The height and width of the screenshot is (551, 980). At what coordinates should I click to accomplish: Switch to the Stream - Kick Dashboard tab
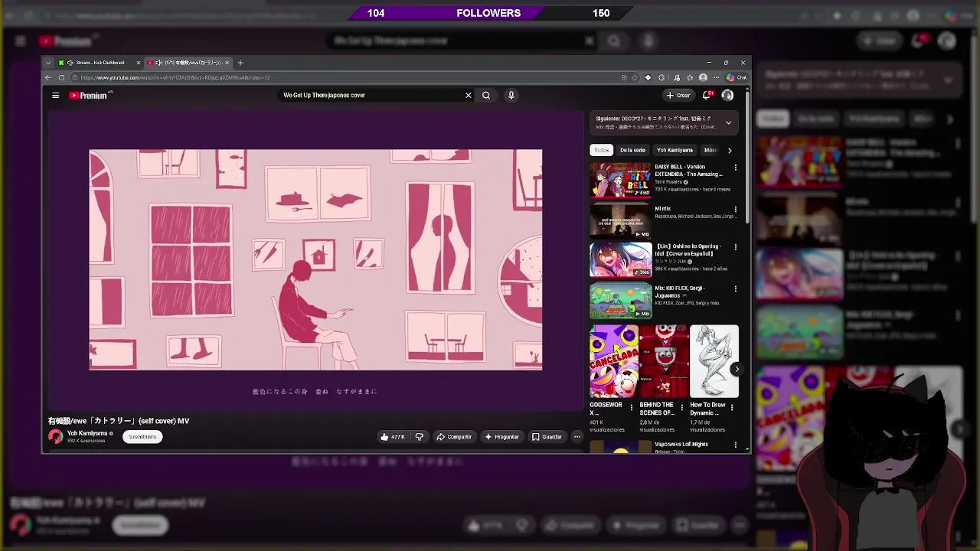[100, 63]
